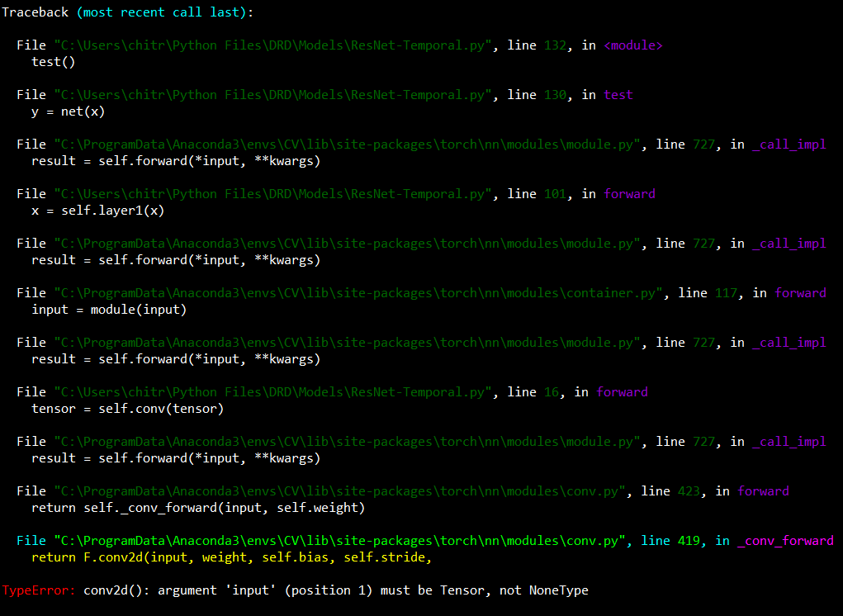Viewport: 843px width, 616px height.
Task: Click the '_conv_forward' function name
Action: (x=784, y=541)
